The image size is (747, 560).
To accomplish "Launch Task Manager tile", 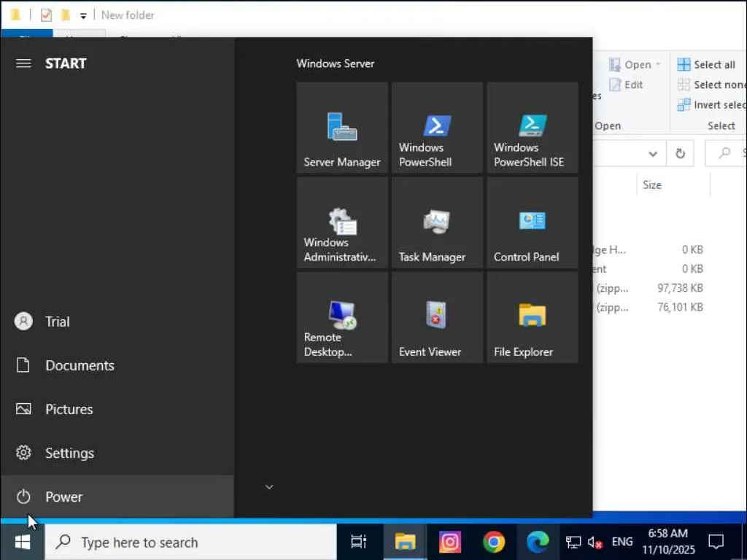I will click(x=437, y=222).
